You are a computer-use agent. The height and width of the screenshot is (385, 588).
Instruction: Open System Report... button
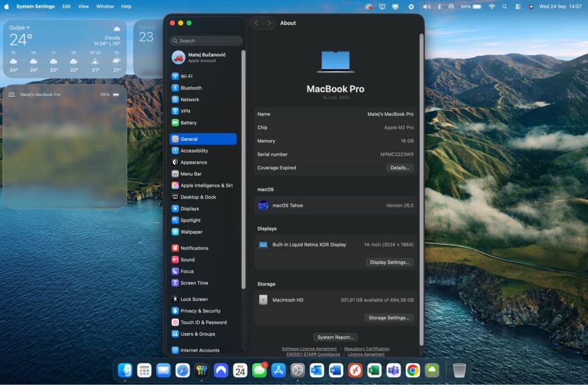point(337,337)
